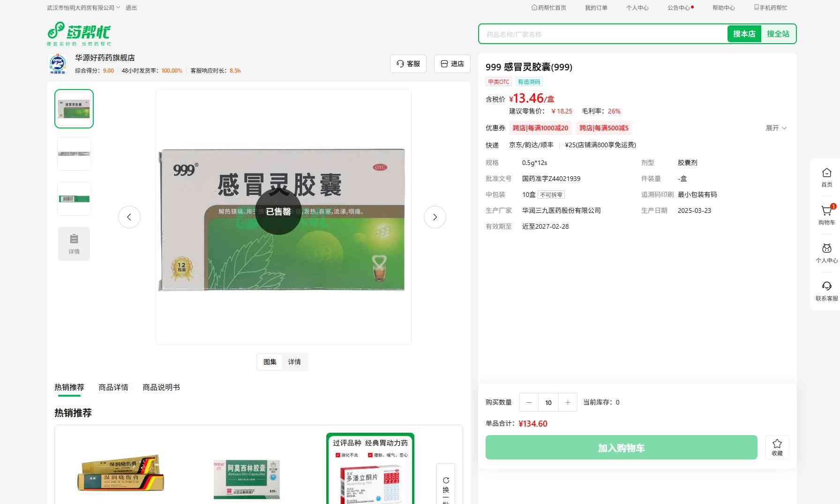Open the company account dropdown at top
The height and width of the screenshot is (504, 840).
[x=83, y=8]
